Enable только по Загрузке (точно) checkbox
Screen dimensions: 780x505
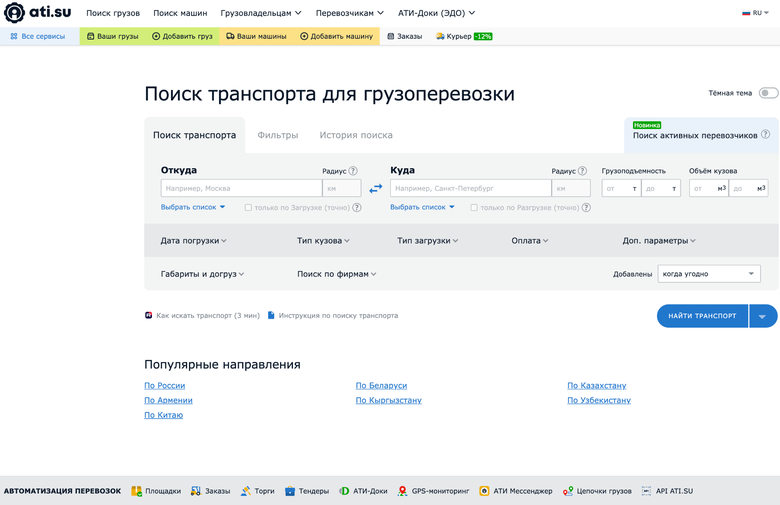247,207
